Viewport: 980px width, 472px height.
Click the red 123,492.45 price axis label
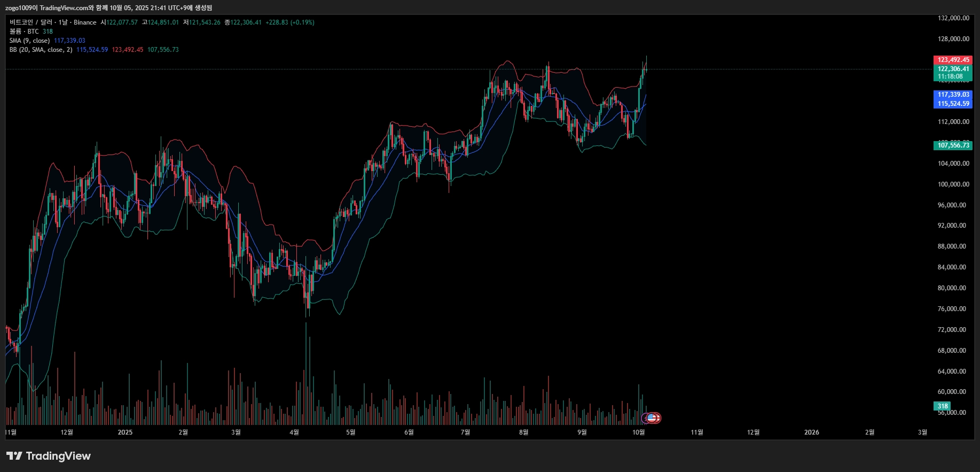(953, 60)
